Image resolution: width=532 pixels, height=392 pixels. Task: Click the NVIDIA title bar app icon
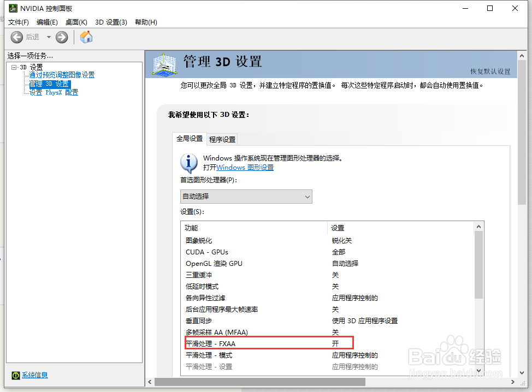tap(13, 8)
